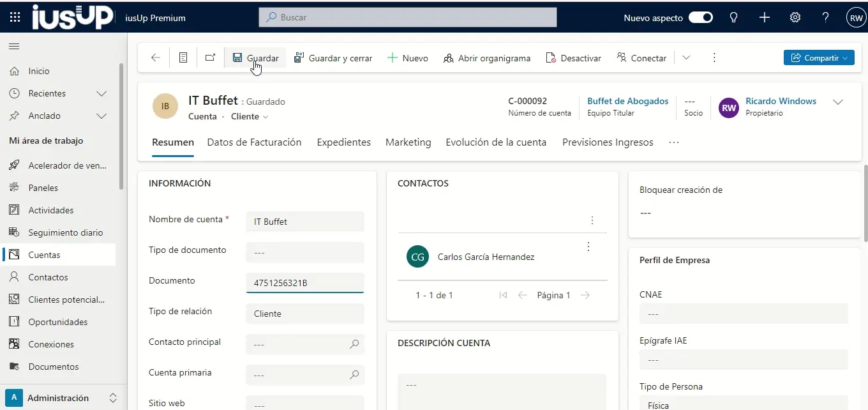This screenshot has width=868, height=410.
Task: Click the Documento input field
Action: coord(304,283)
